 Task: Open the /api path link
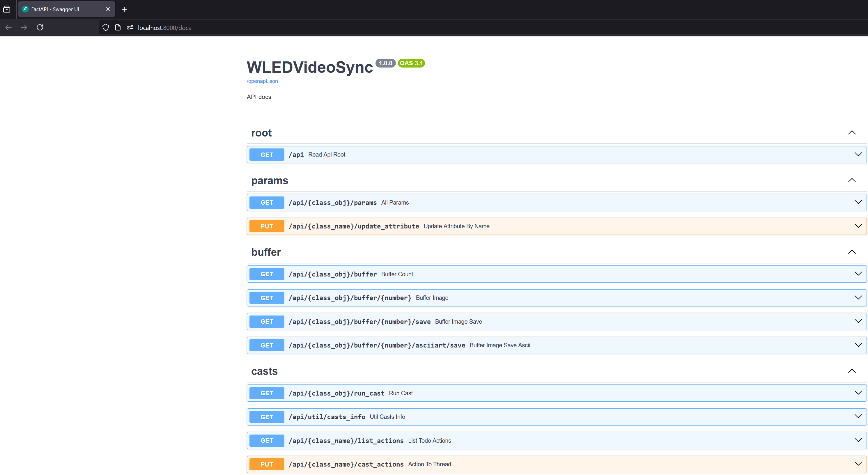coord(296,155)
